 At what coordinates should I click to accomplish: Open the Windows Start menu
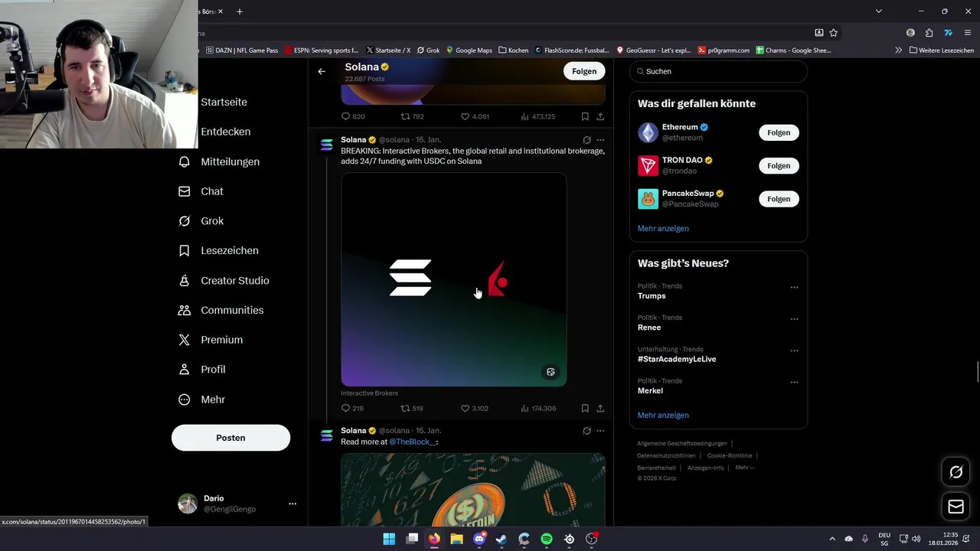coord(389,539)
